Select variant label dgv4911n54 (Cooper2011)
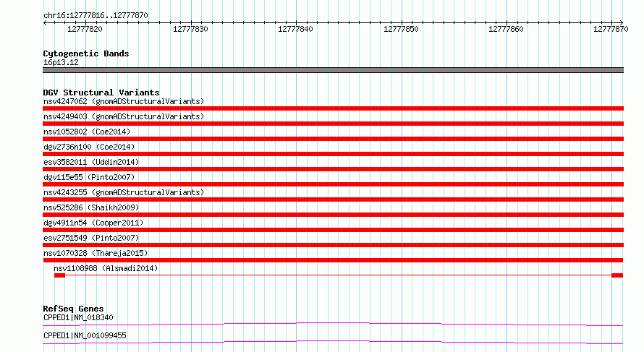Image resolution: width=644 pixels, height=352 pixels. pyautogui.click(x=93, y=223)
